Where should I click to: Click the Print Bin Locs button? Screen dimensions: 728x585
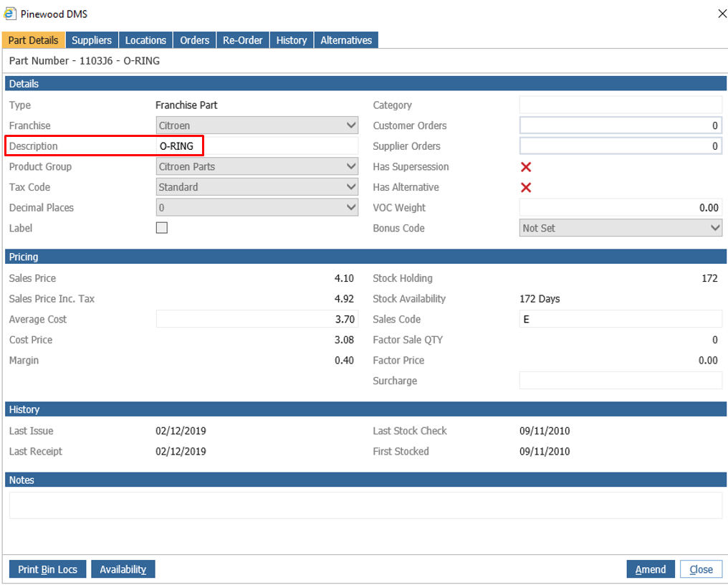click(x=47, y=569)
